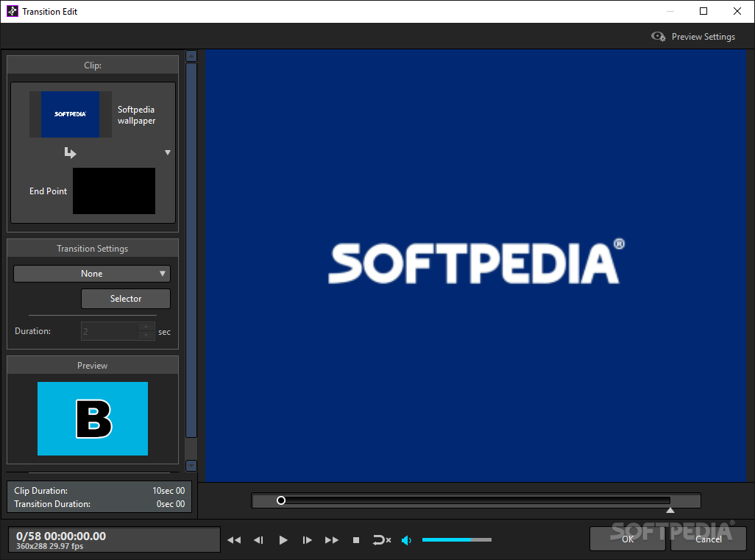Mute the audio speaker icon
This screenshot has width=755, height=560.
pyautogui.click(x=406, y=540)
